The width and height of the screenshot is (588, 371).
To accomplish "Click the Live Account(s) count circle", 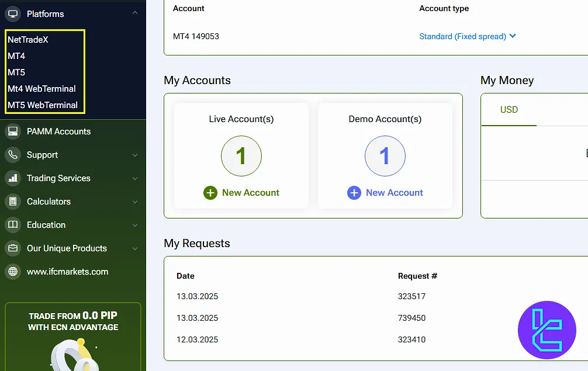I will pos(241,156).
